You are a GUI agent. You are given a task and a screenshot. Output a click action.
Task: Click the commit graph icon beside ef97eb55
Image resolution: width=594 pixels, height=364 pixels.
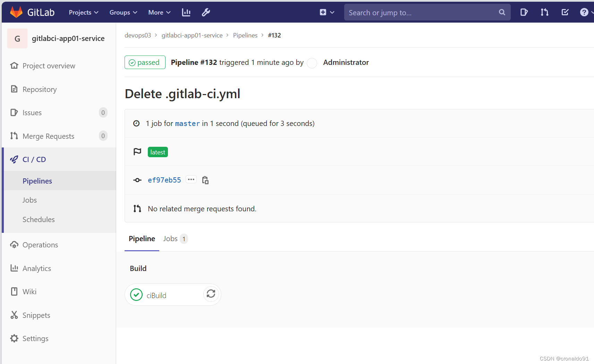click(137, 180)
